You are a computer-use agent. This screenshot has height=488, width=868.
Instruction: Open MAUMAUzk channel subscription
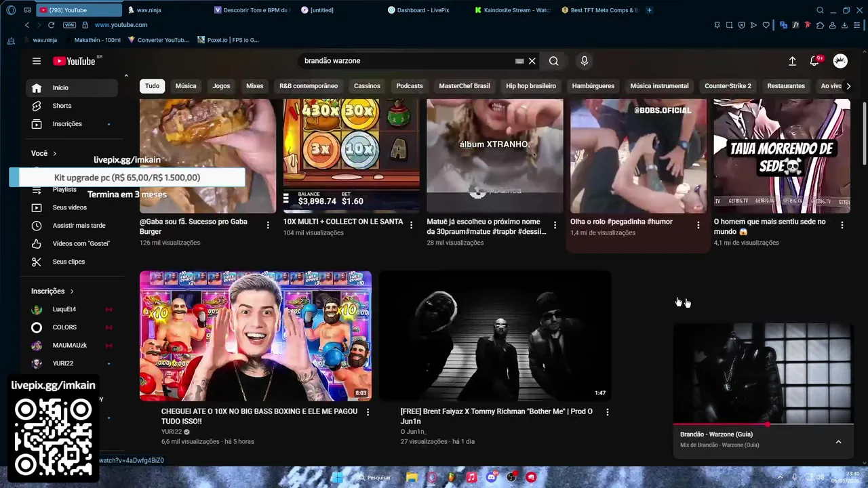(72, 346)
